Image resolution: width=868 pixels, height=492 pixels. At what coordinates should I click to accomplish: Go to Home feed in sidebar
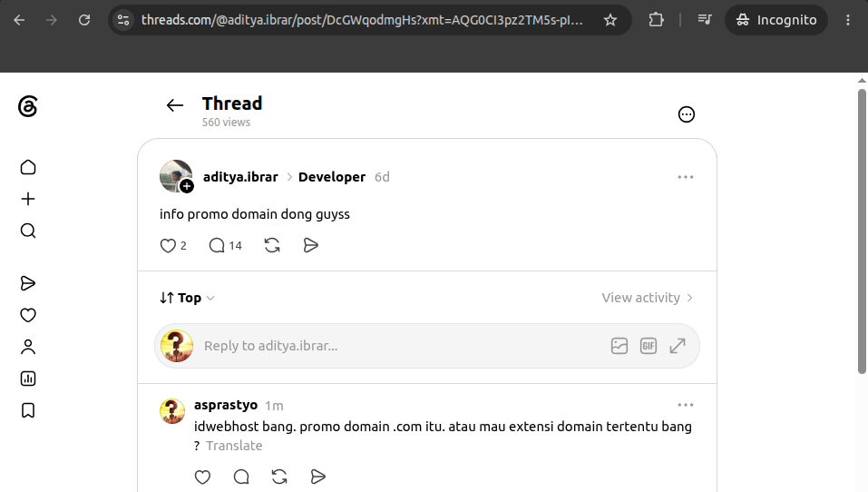pos(28,167)
